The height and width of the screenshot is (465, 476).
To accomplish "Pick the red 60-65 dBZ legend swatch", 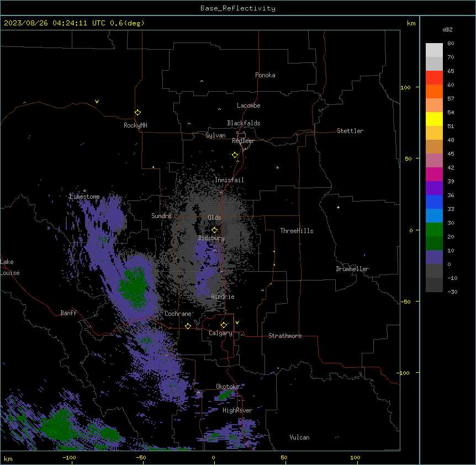I will click(434, 78).
